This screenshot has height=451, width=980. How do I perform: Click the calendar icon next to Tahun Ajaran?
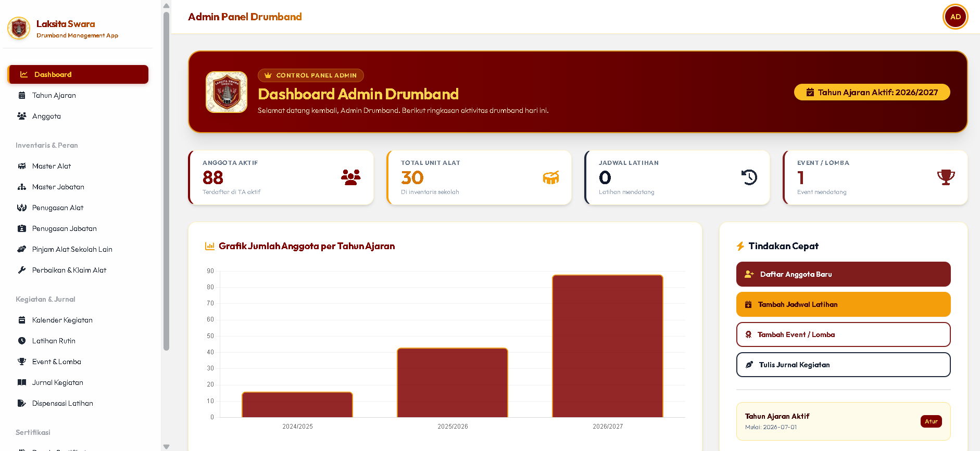[22, 95]
